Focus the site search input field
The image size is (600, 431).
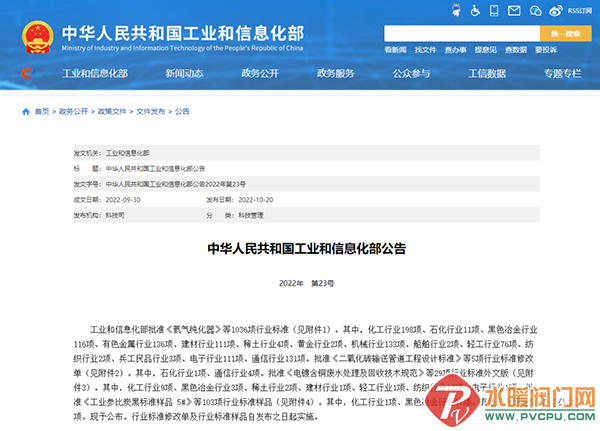462,34
